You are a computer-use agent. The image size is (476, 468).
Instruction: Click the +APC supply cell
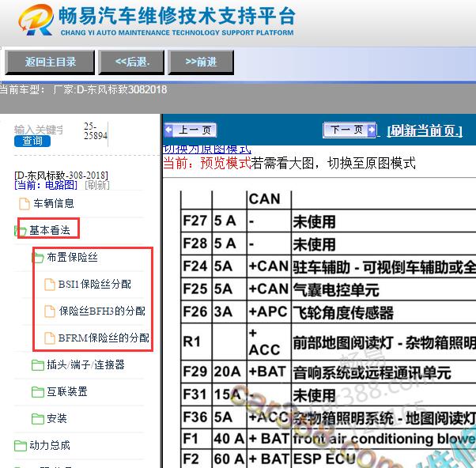coord(268,312)
